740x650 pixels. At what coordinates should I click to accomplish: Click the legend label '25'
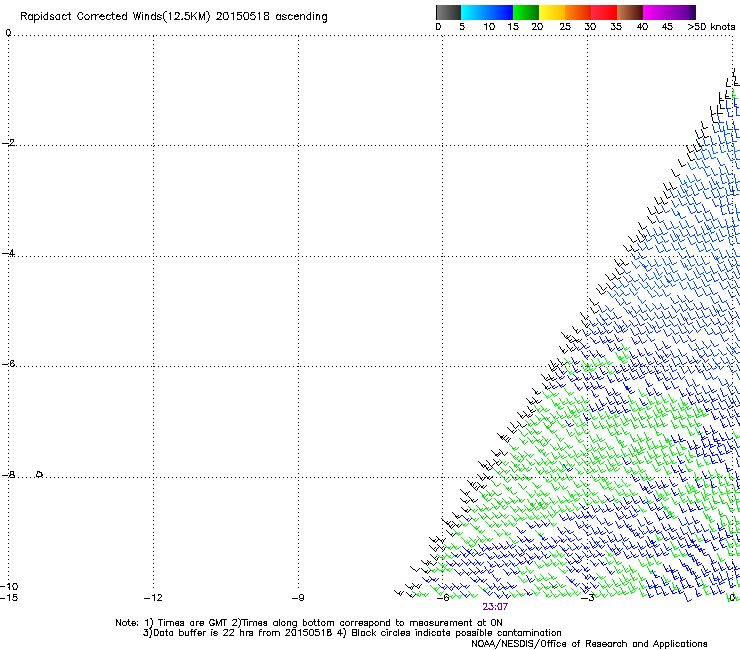565,27
